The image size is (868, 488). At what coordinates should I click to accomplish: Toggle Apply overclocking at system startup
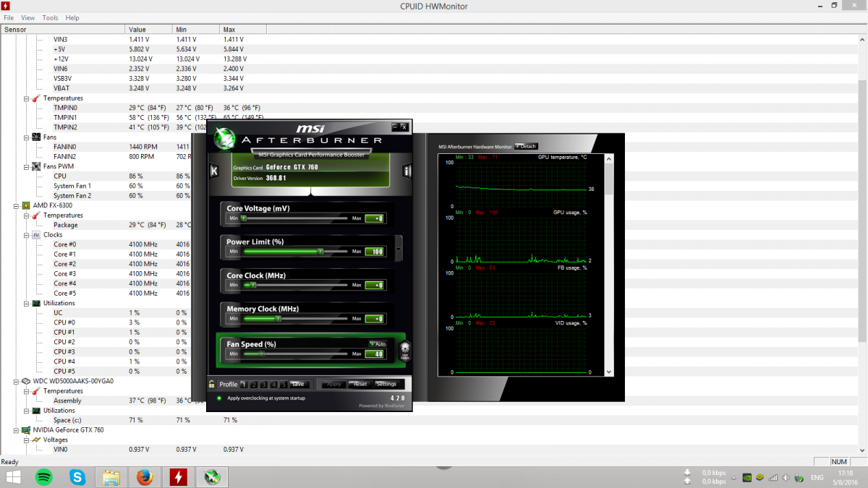219,398
